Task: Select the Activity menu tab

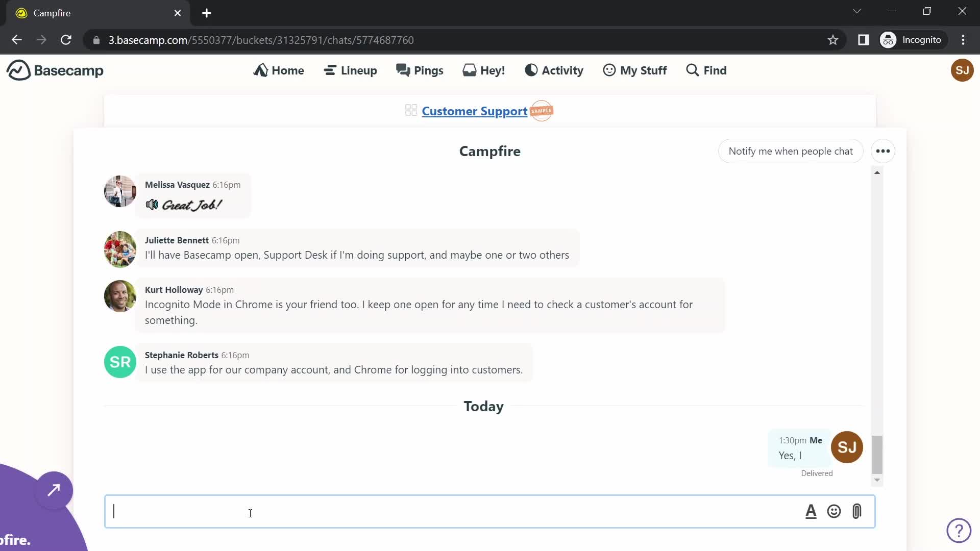Action: (555, 70)
